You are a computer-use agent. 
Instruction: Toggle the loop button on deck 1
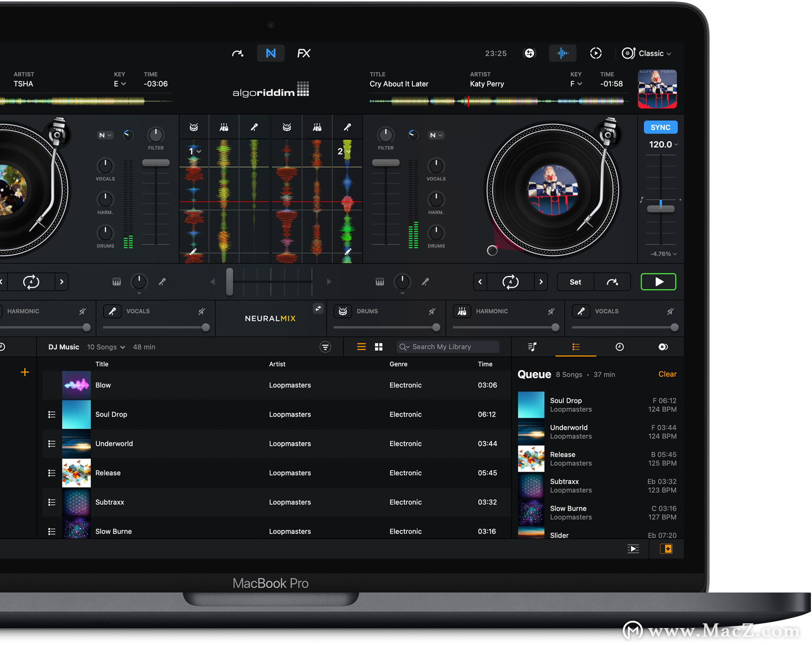point(31,282)
